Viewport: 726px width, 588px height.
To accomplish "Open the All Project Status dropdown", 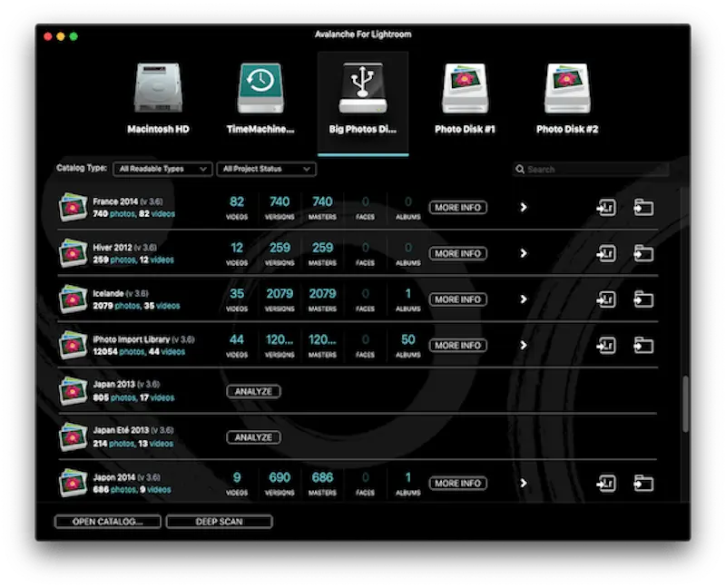I will pos(266,169).
